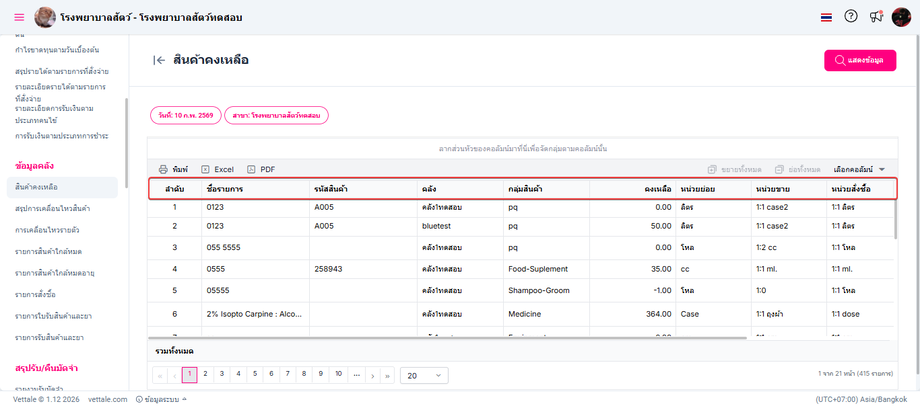Open the megaphone announcements icon
920x408 pixels.
(876, 17)
